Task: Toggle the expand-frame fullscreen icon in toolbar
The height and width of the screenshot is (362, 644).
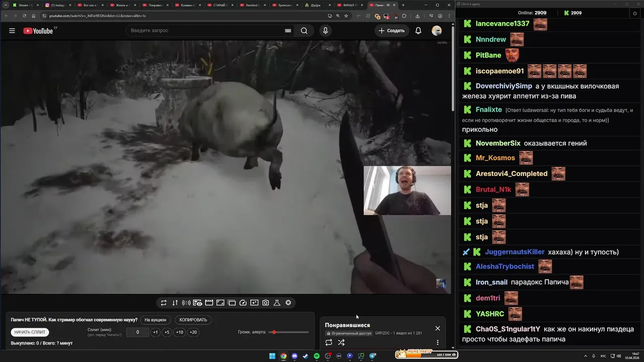Action: tap(220, 303)
